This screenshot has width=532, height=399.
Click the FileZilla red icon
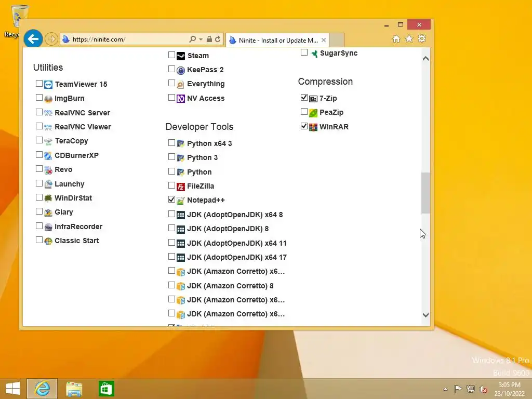coord(181,187)
